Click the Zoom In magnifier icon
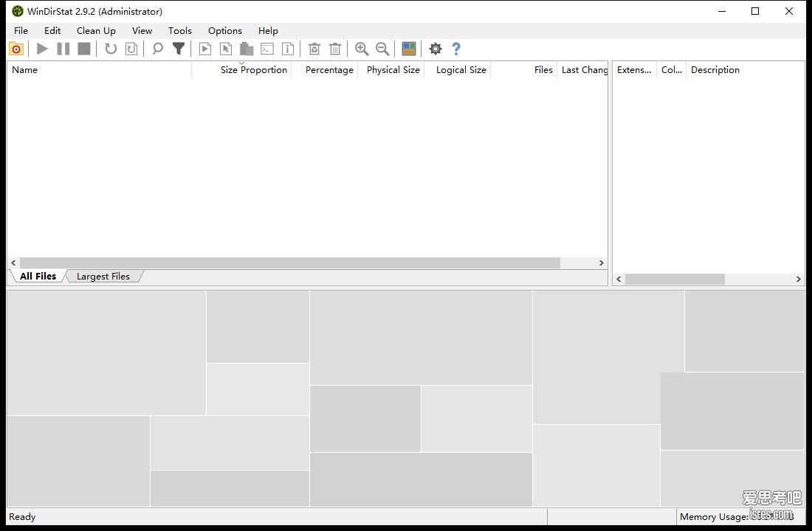The height and width of the screenshot is (531, 812). [x=362, y=49]
